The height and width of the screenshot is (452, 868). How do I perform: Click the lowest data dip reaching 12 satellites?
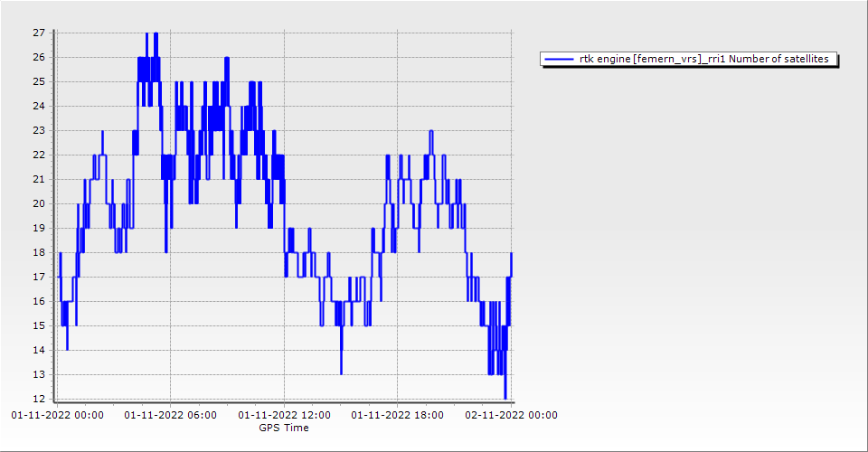[505, 397]
